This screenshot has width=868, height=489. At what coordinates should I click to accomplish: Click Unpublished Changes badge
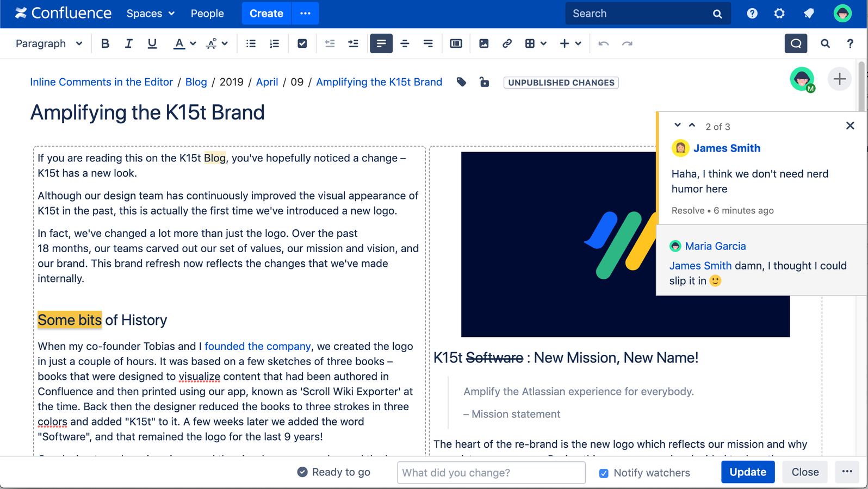click(x=561, y=83)
